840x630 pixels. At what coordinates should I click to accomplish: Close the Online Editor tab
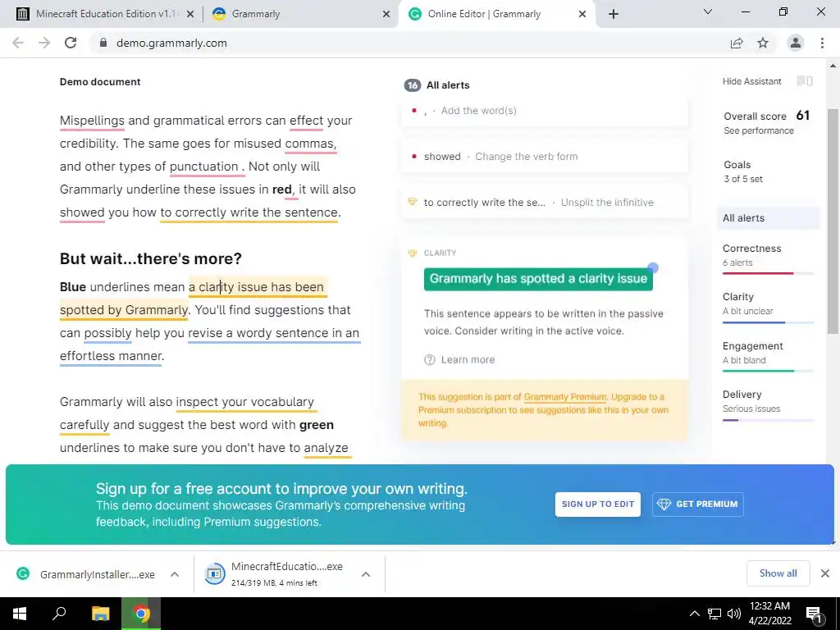coord(582,15)
